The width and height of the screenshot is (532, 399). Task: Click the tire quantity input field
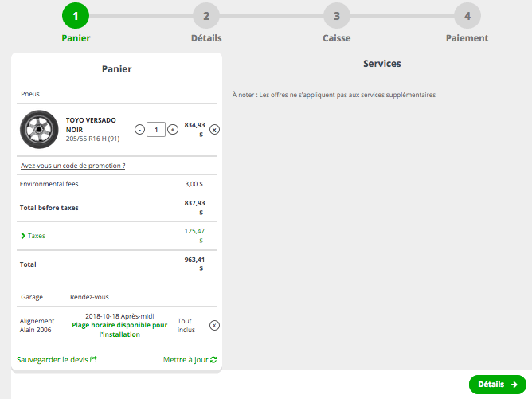156,129
